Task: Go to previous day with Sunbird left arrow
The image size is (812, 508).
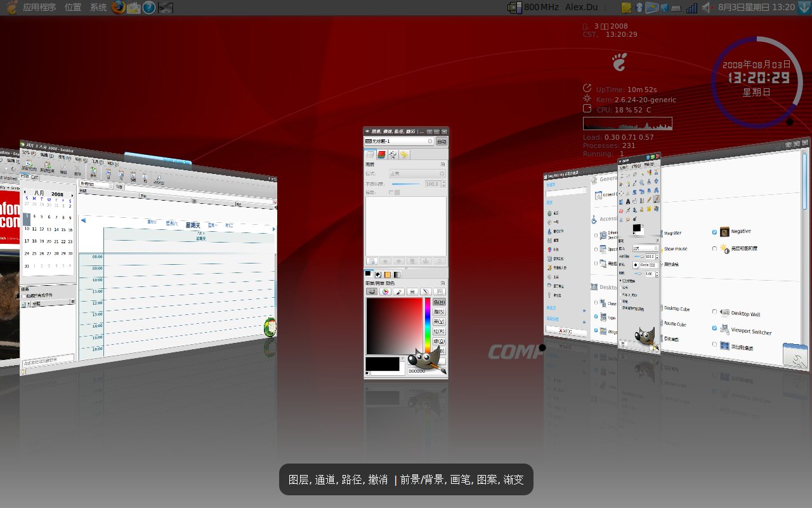Action: coord(83,220)
